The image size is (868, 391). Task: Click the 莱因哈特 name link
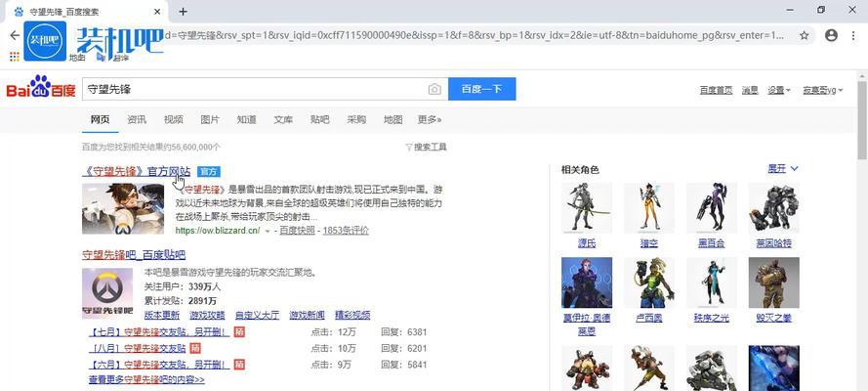point(774,243)
